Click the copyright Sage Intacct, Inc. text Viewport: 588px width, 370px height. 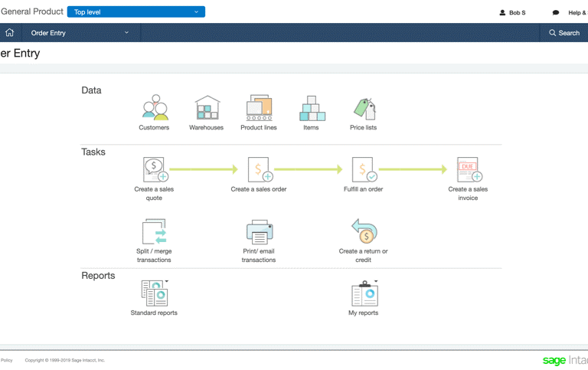point(65,360)
